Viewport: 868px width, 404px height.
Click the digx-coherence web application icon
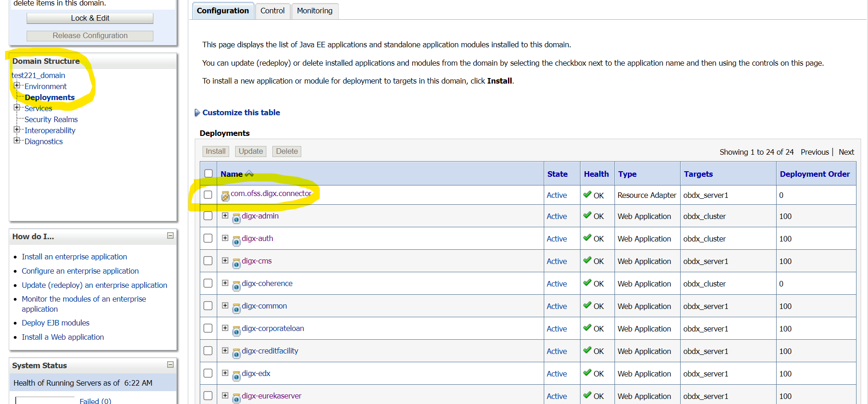pyautogui.click(x=237, y=286)
